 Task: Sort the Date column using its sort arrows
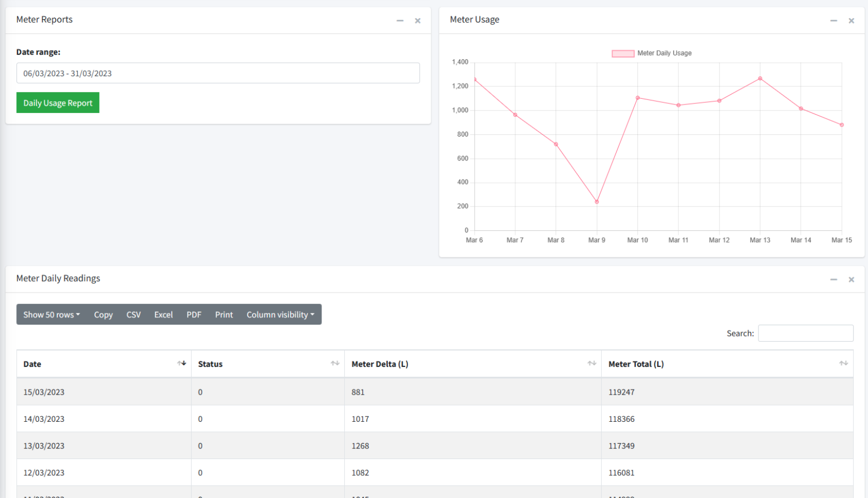182,364
